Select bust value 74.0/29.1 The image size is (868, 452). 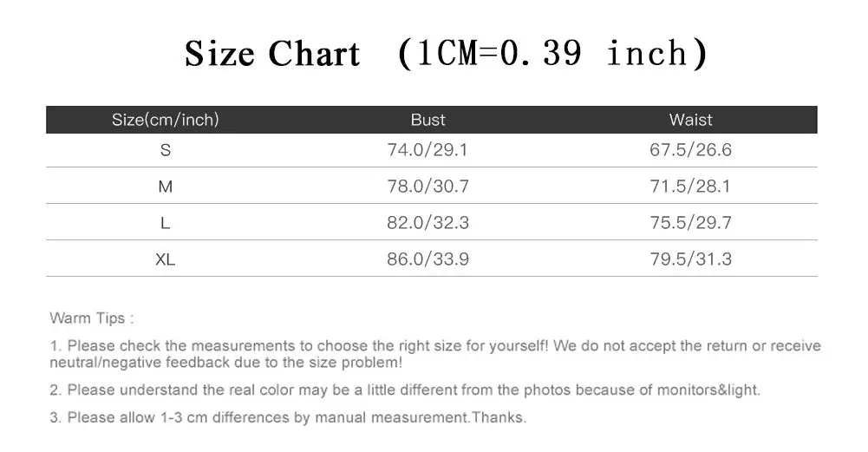coord(427,150)
